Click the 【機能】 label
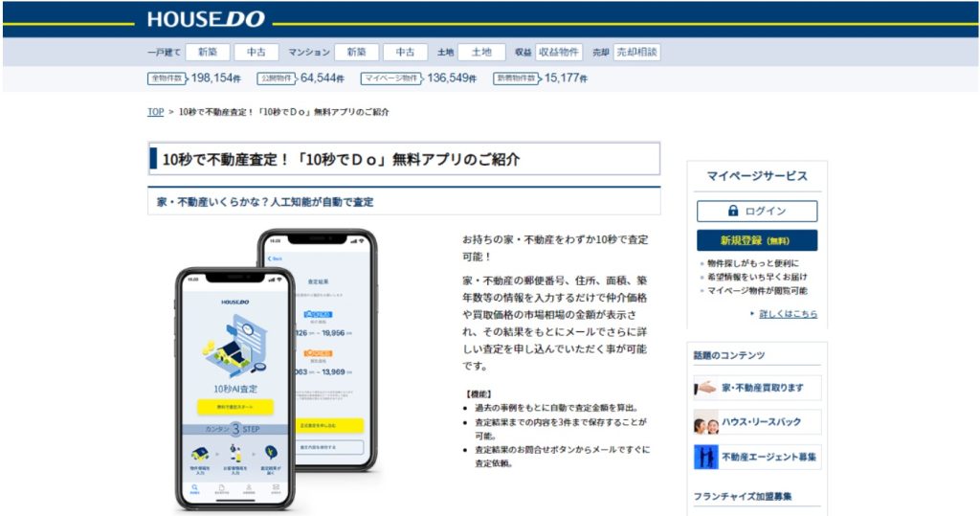The height and width of the screenshot is (516, 980). tap(479, 394)
